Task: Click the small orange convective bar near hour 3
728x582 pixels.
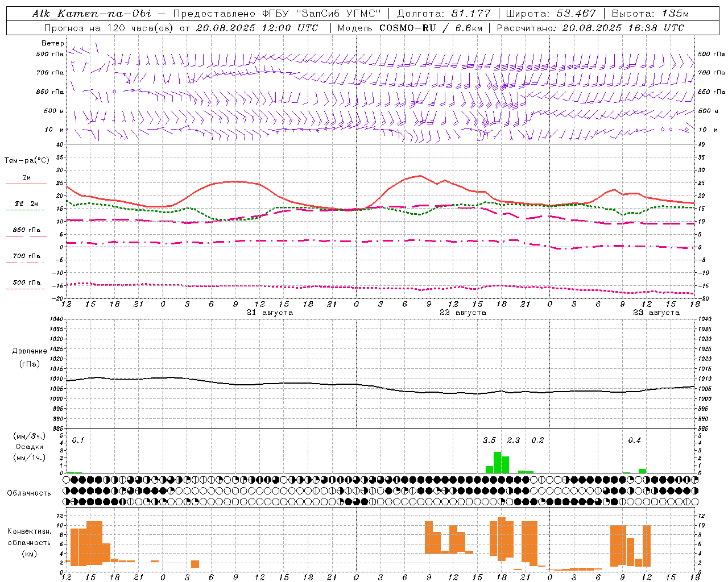Action: [x=195, y=564]
